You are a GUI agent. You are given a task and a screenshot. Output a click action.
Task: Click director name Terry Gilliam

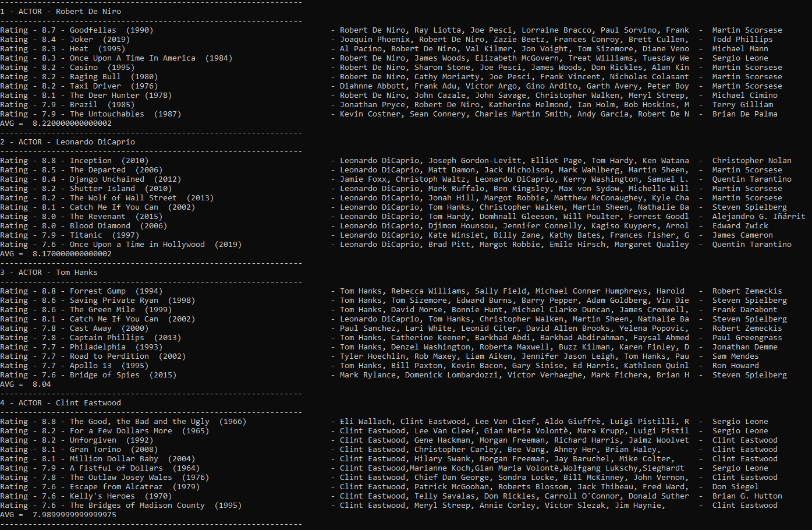pyautogui.click(x=742, y=105)
